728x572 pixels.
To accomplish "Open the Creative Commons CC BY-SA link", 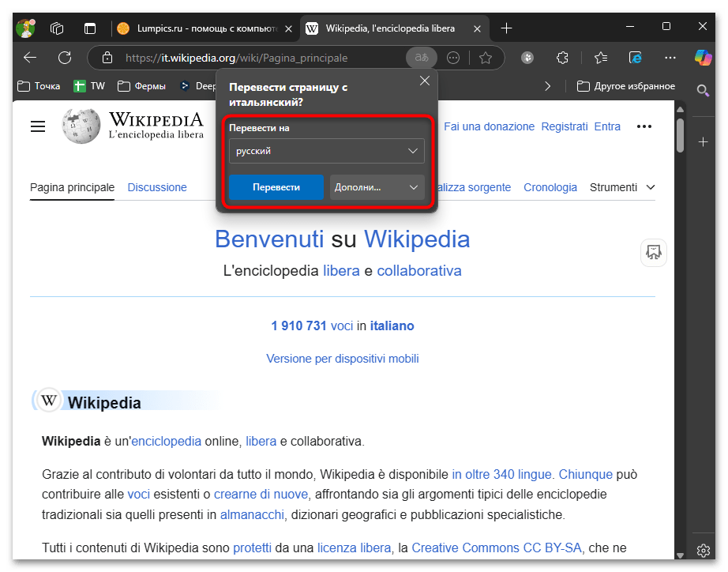I will [497, 548].
